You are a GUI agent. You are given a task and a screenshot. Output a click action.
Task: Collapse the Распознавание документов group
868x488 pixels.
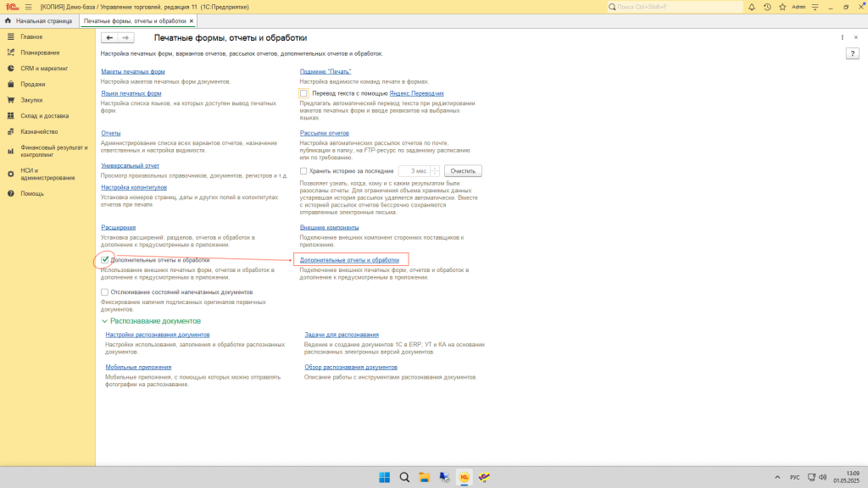(104, 321)
